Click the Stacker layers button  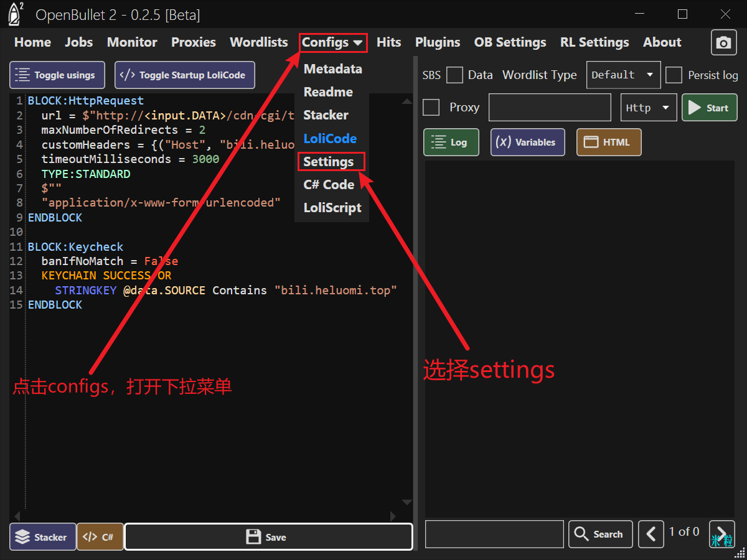[x=42, y=537]
